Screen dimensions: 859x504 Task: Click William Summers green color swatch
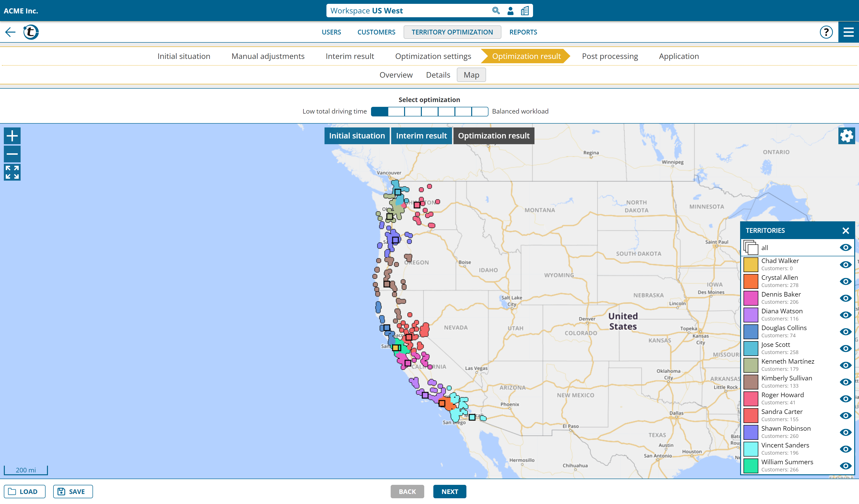point(751,465)
